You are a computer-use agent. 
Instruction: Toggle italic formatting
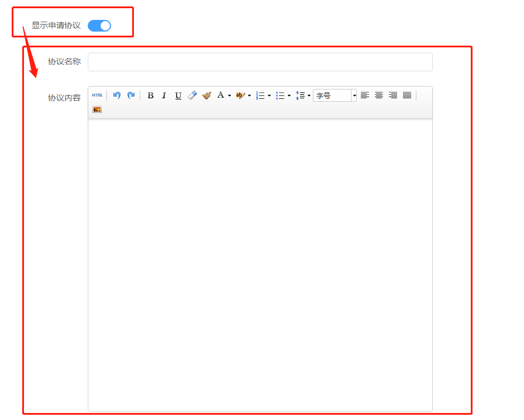(164, 95)
